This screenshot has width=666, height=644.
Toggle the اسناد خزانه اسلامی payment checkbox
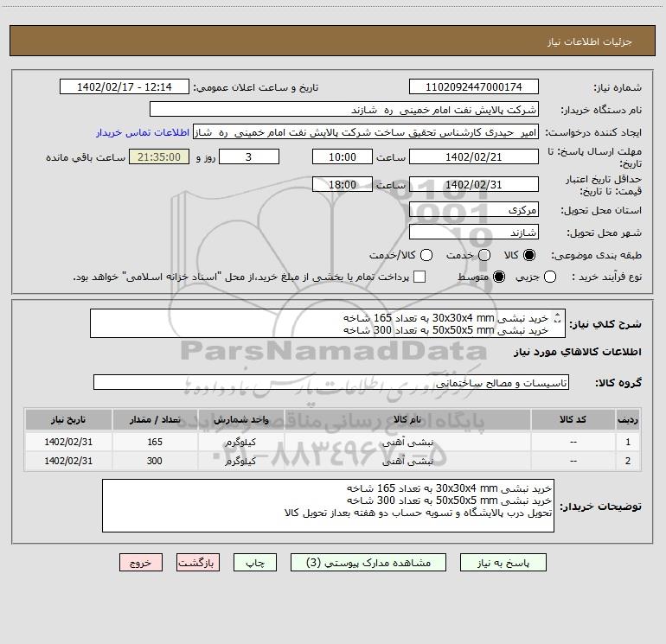[419, 277]
